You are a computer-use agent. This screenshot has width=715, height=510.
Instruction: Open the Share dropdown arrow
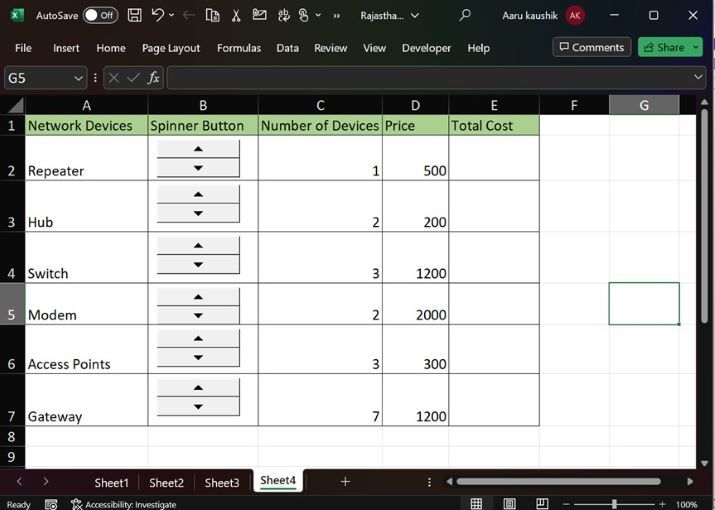pos(696,47)
